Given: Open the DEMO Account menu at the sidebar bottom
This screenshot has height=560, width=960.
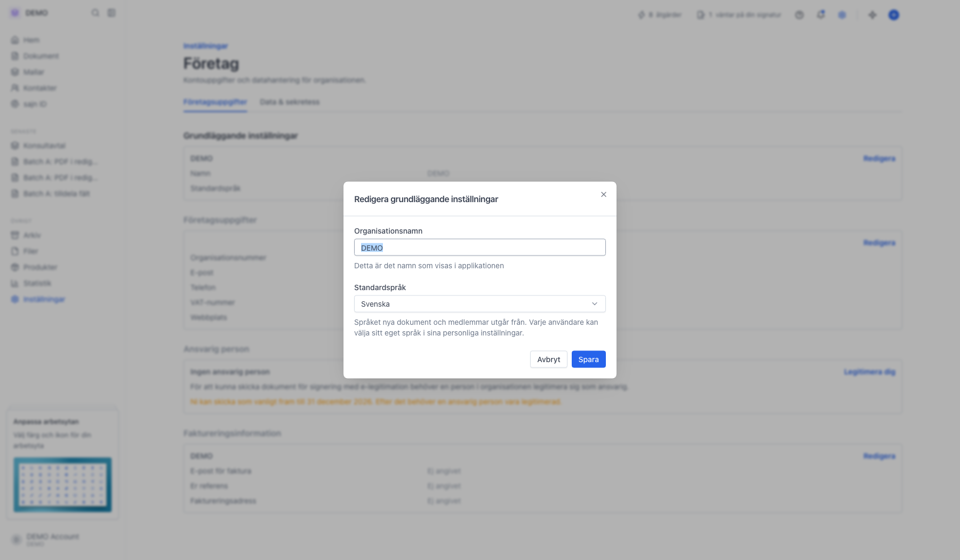Looking at the screenshot, I should (x=63, y=539).
